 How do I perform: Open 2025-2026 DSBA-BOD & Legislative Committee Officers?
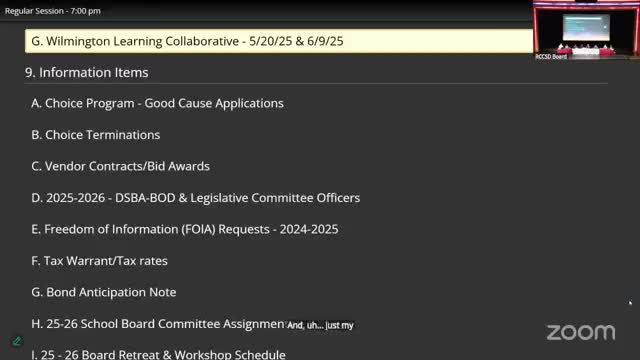pyautogui.click(x=196, y=198)
